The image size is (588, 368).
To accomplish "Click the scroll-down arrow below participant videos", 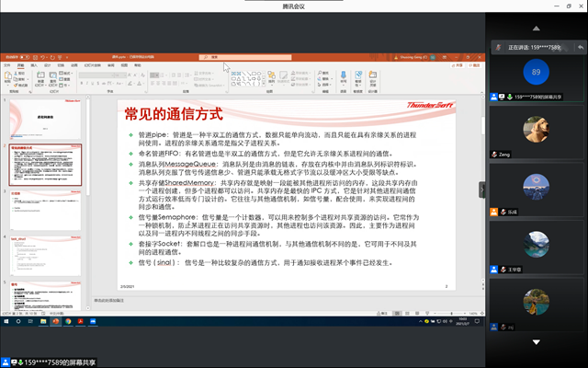I will [537, 341].
